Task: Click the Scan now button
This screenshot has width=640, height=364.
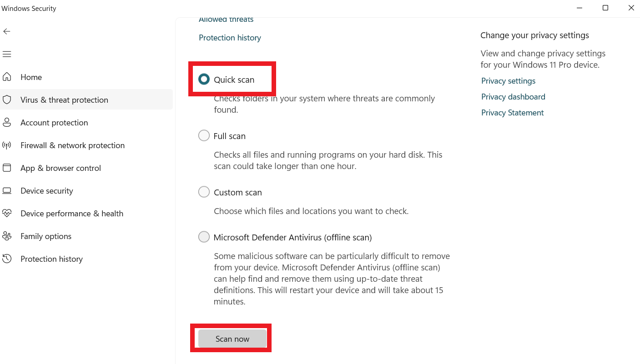Action: coord(232,339)
